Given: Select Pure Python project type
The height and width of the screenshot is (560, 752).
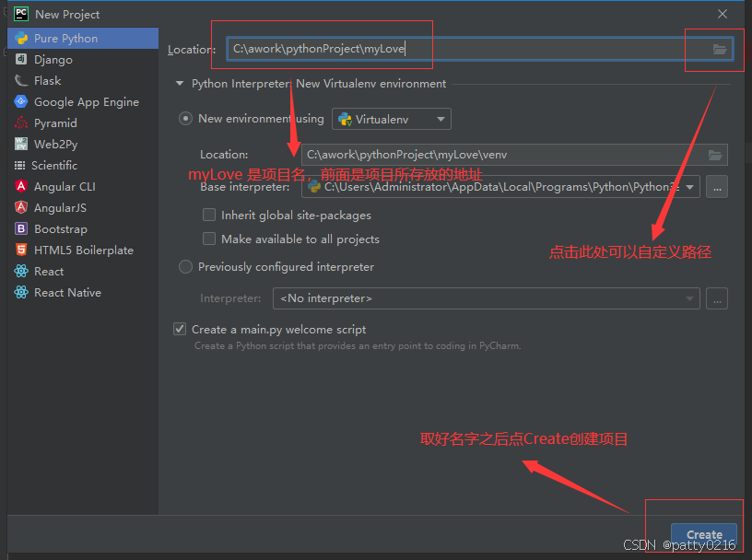Looking at the screenshot, I should tap(83, 39).
